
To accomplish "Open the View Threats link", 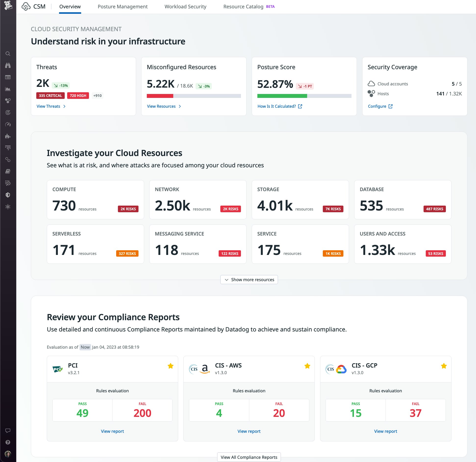I will 48,106.
